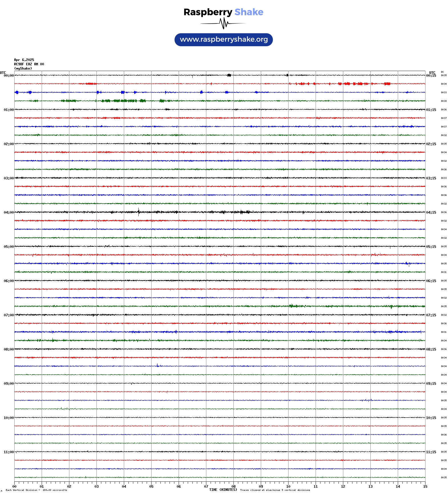Select the 'RC98F EHZ AM 00' station label
This screenshot has height=494, width=448.
pyautogui.click(x=29, y=64)
